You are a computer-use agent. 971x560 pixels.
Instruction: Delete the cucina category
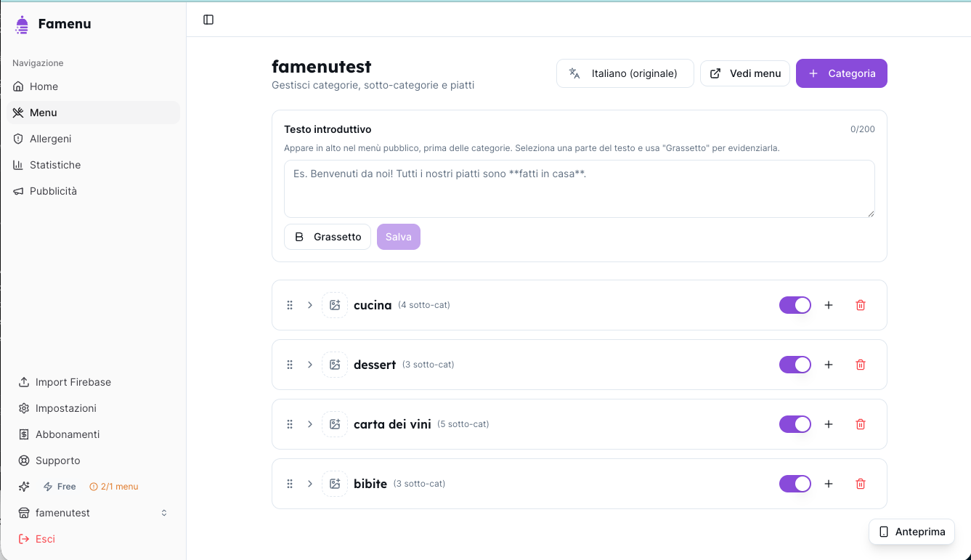pos(861,305)
